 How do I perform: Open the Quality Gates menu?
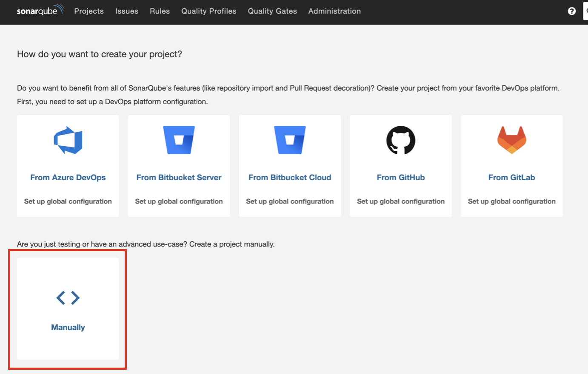pos(272,11)
